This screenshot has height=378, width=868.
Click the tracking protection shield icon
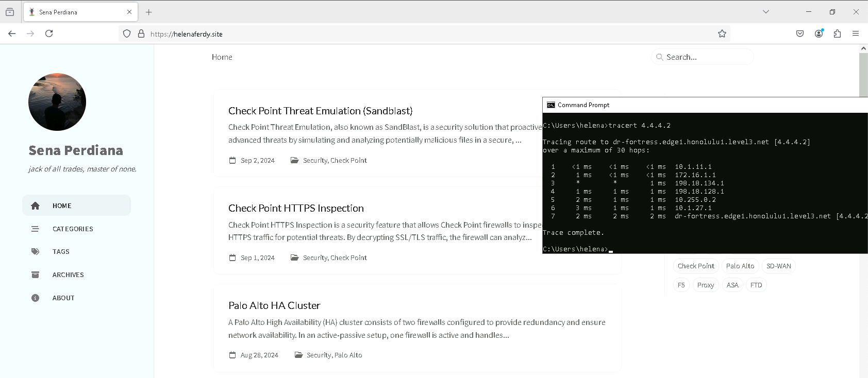coord(127,33)
